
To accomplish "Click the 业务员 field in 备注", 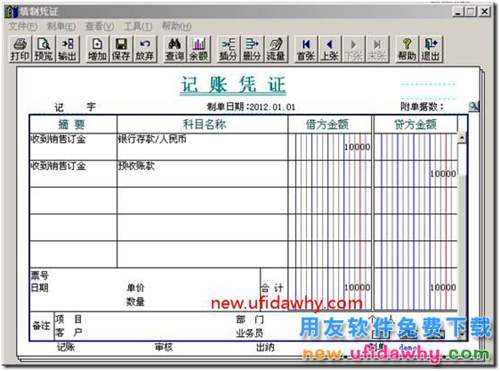I will click(x=250, y=333).
